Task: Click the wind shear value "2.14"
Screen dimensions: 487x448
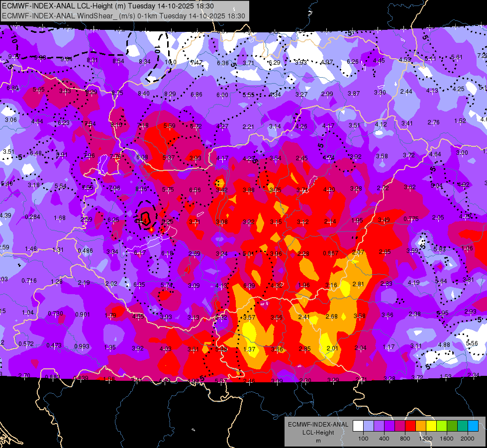Action: (330, 222)
